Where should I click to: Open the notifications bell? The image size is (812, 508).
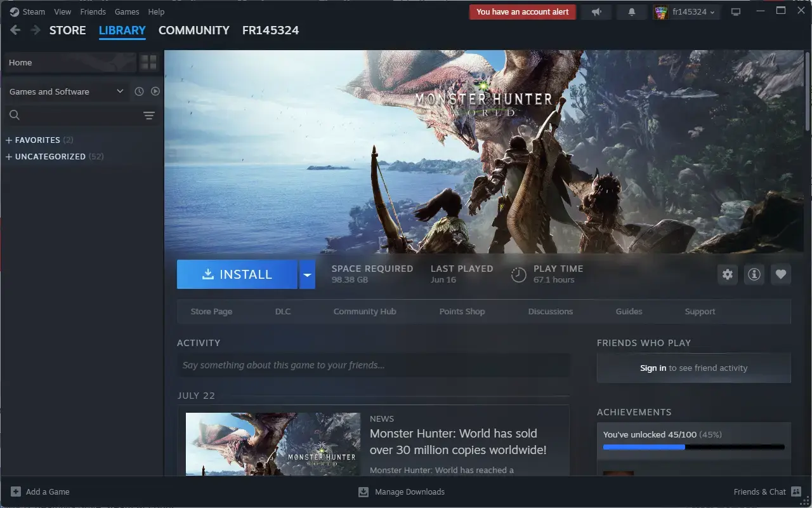632,12
